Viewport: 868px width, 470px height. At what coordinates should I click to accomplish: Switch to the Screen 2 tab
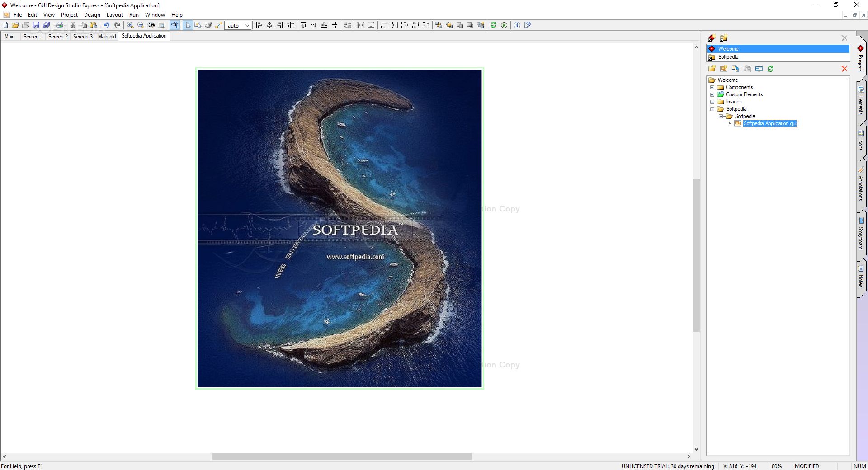click(58, 37)
